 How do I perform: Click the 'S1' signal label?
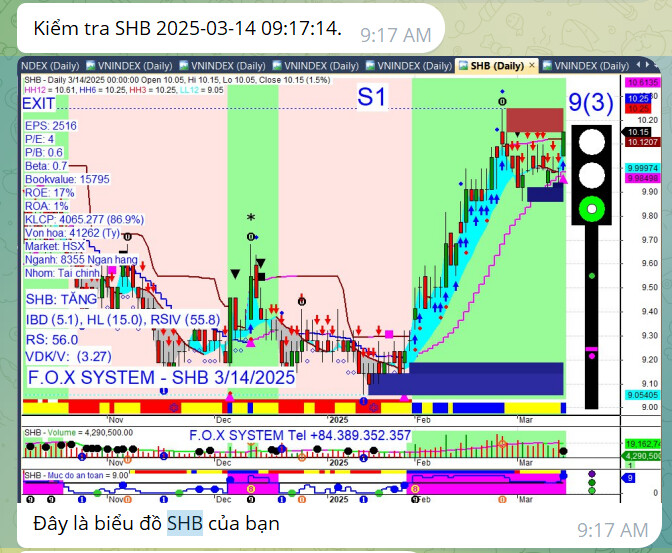tap(372, 96)
